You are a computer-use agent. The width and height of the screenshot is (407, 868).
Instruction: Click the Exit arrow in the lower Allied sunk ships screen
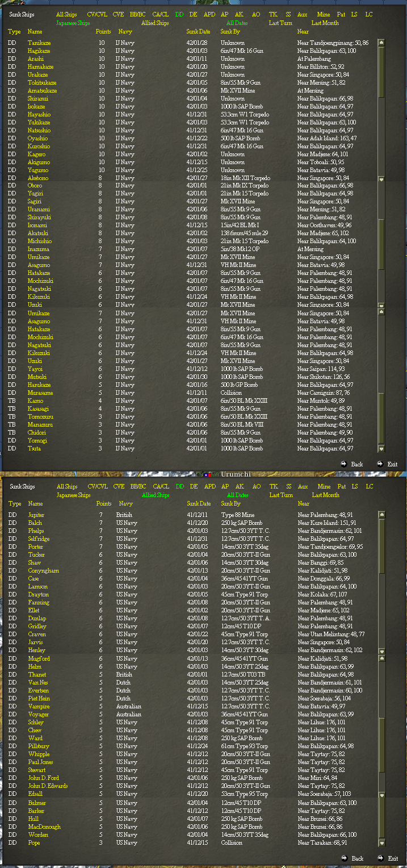(380, 858)
